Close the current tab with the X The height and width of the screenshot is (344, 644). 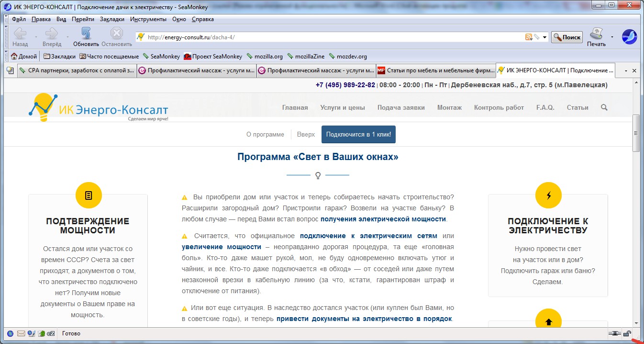tap(634, 70)
